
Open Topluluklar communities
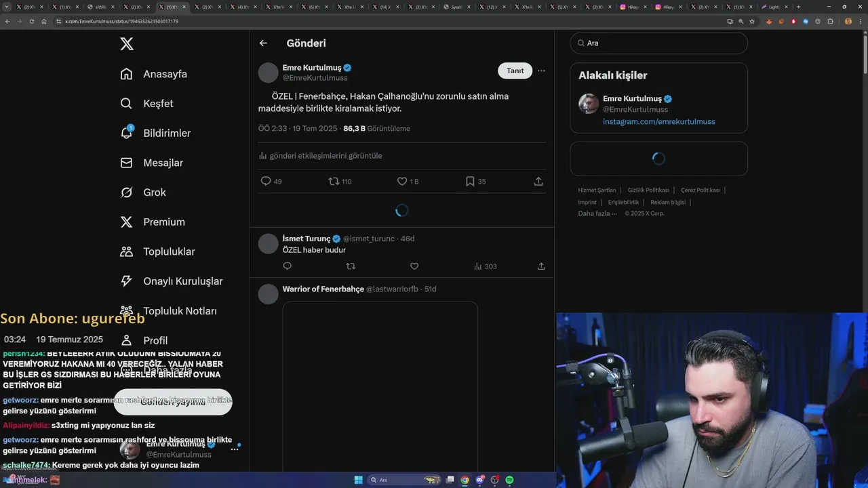(x=157, y=251)
